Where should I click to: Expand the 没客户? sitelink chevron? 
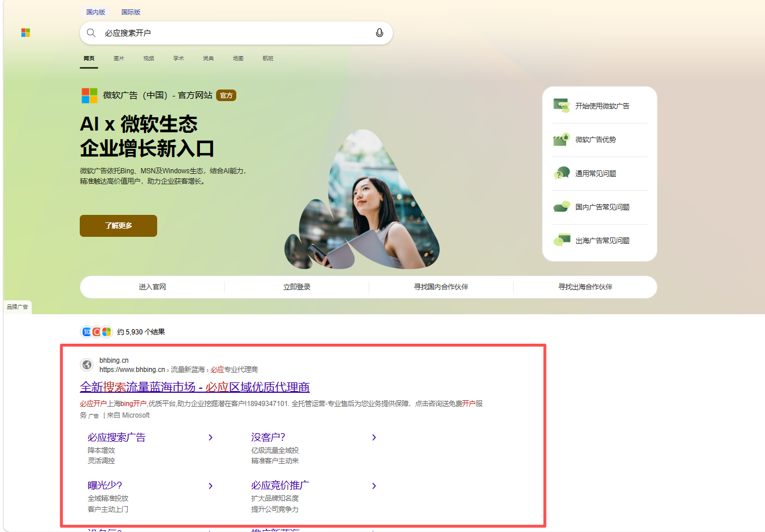pyautogui.click(x=374, y=437)
